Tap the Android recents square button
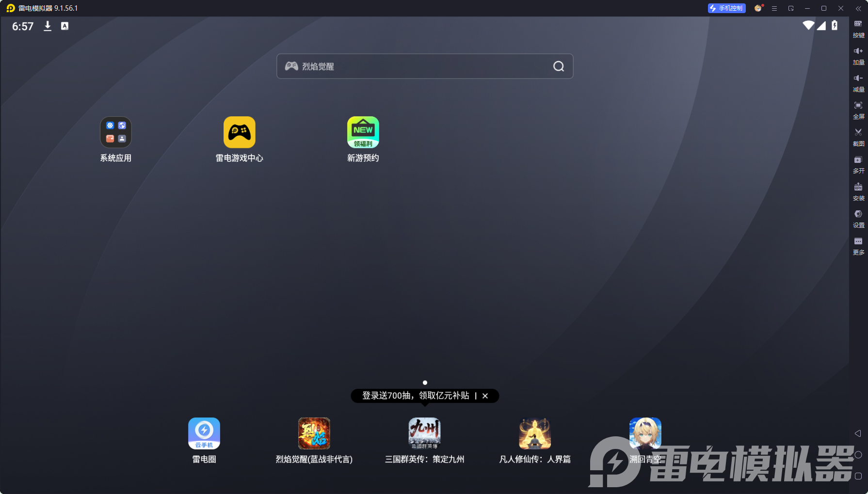 tap(858, 476)
